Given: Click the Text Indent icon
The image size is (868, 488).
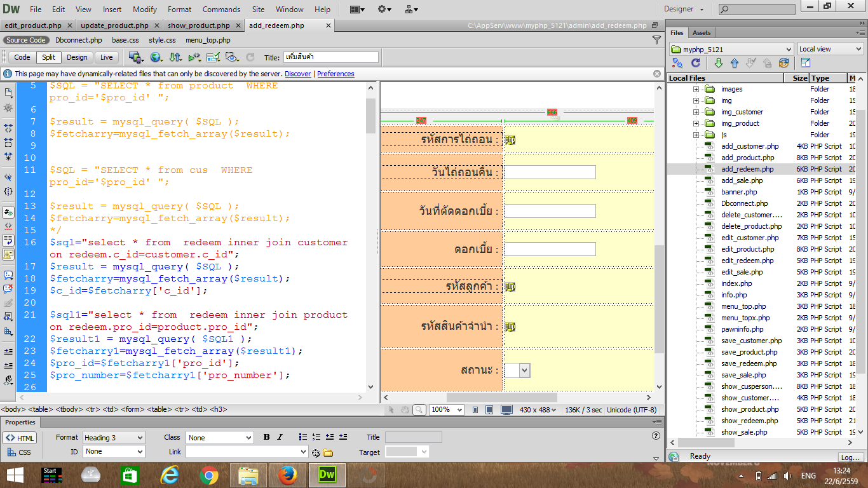Looking at the screenshot, I should coord(343,437).
